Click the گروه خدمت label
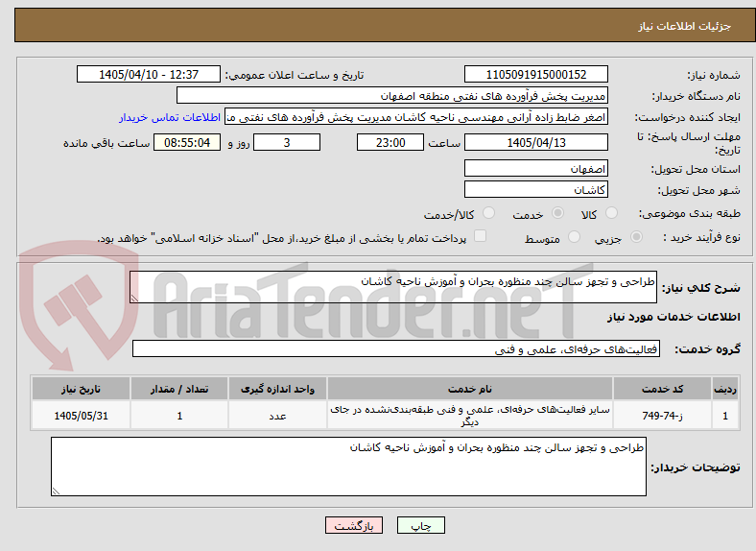 tap(707, 349)
